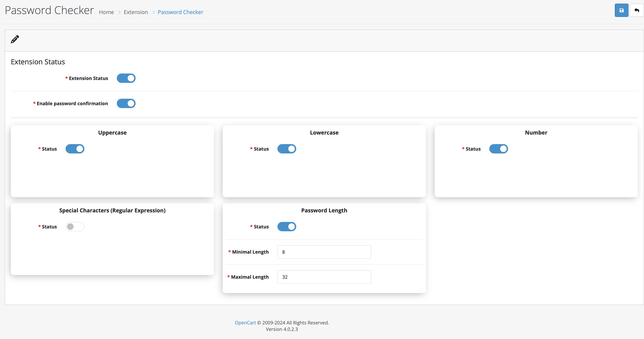Click the Extension Status section heading
This screenshot has width=644, height=339.
[38, 62]
